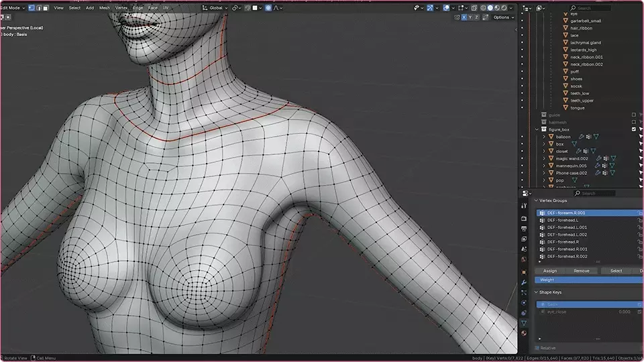Collapse the Vertex Groups panel
Screen dimensions: 644x362
coord(536,200)
